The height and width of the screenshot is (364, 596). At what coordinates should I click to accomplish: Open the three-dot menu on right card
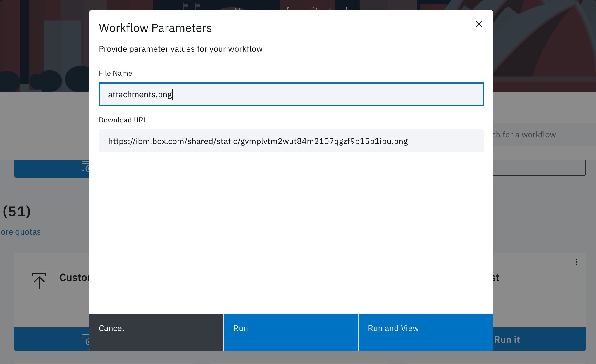click(x=576, y=262)
